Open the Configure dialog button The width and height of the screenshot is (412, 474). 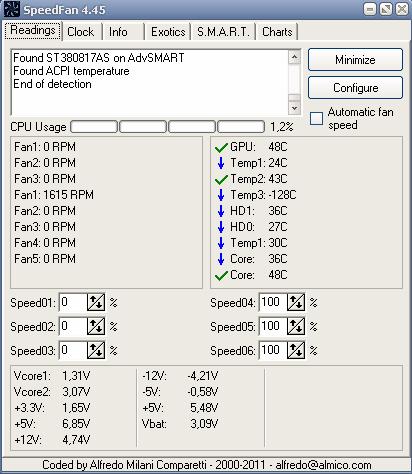coord(355,88)
